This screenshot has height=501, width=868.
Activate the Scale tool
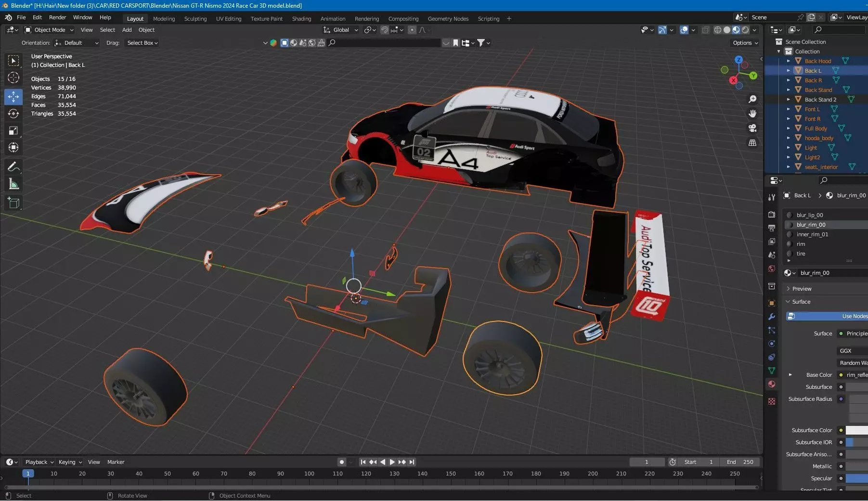(13, 130)
